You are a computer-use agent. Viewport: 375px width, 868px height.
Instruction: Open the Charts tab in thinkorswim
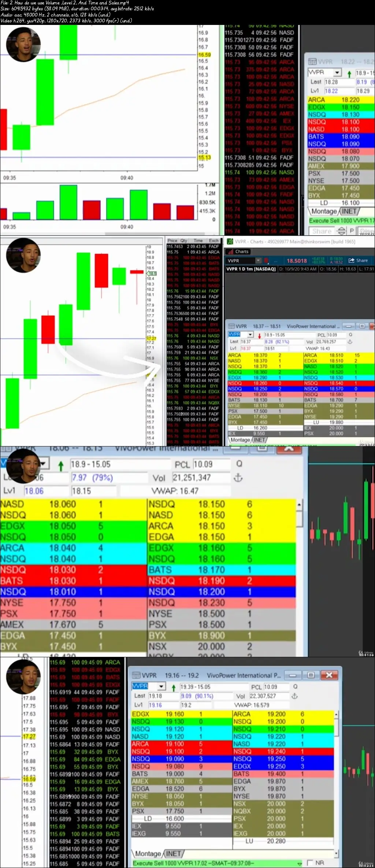coord(239,251)
